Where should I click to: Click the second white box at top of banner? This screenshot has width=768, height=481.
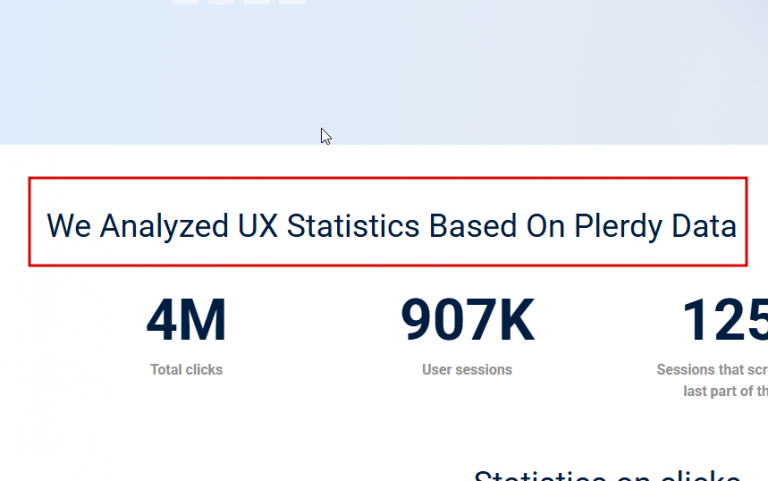point(220,2)
